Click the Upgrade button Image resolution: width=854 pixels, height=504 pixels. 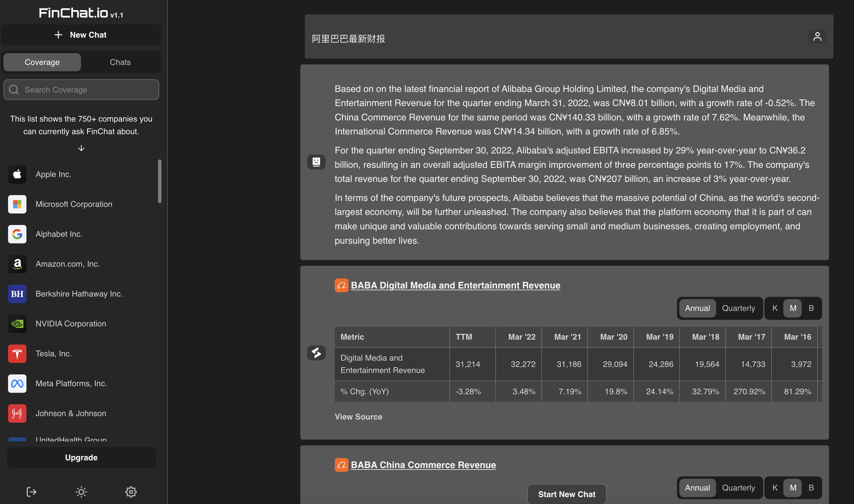click(x=81, y=457)
